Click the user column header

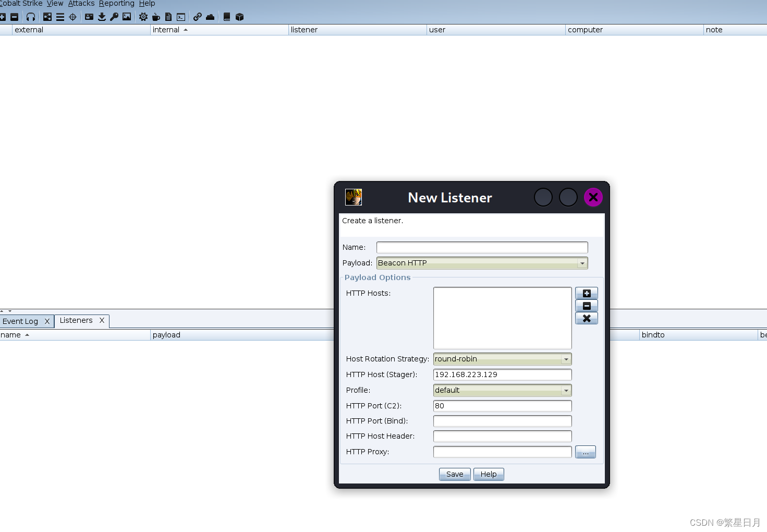click(496, 30)
